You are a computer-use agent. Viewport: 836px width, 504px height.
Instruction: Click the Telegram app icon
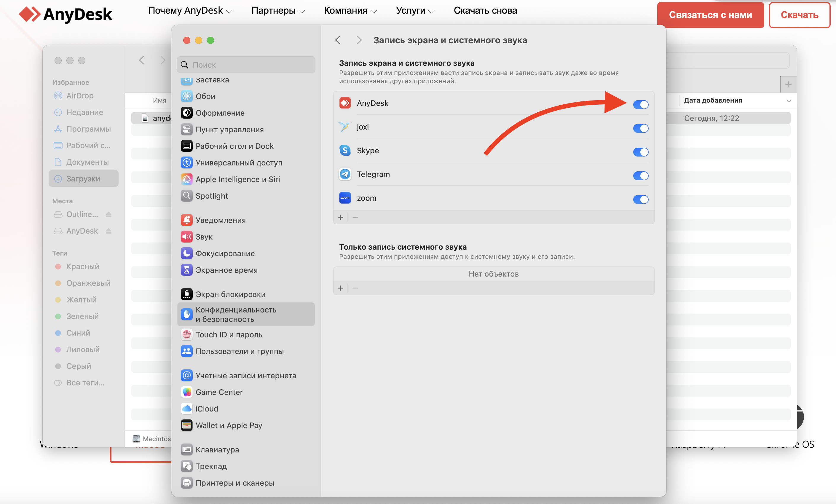pos(345,174)
